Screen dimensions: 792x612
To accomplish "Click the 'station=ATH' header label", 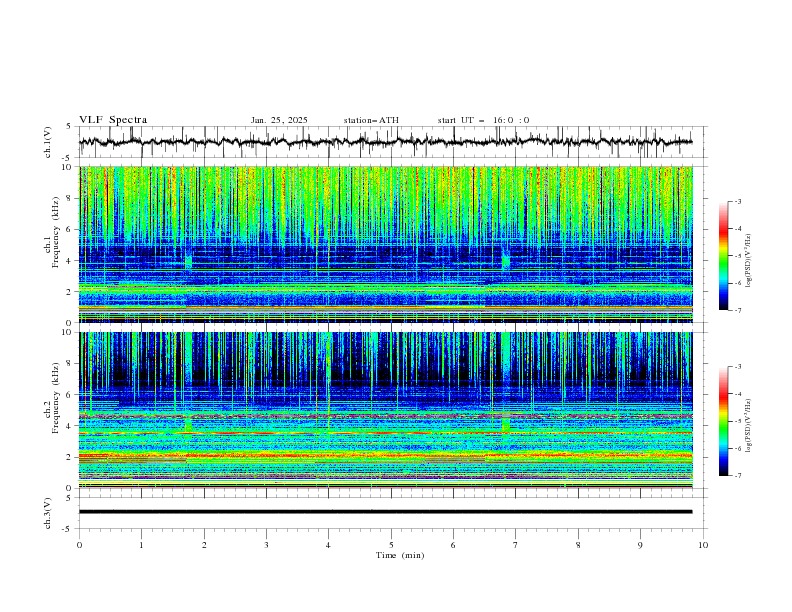I will tap(371, 120).
